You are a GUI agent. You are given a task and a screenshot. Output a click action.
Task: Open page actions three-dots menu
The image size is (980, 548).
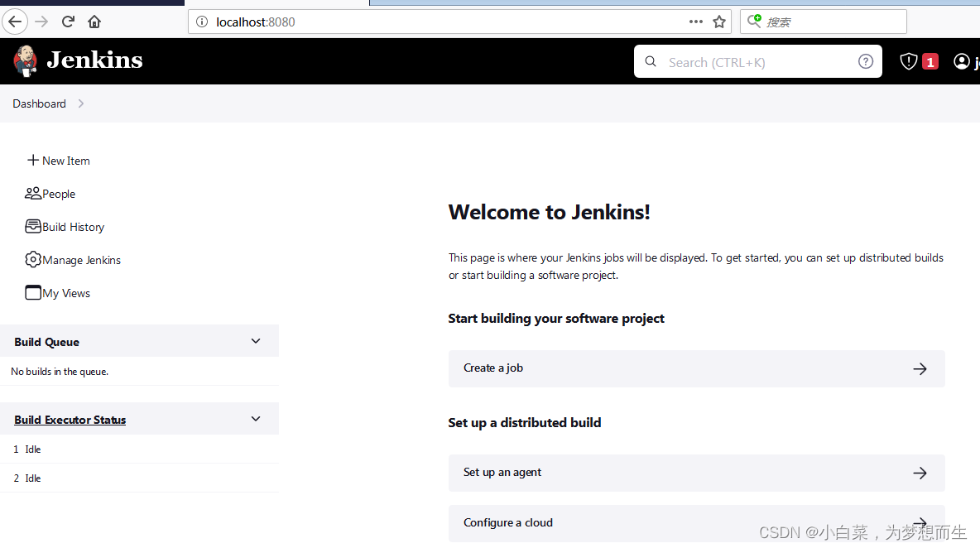point(695,22)
